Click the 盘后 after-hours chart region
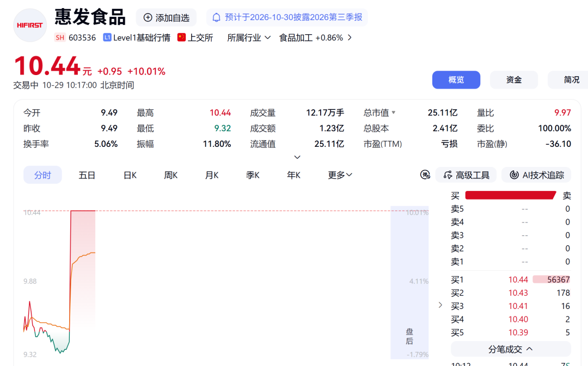The image size is (588, 366). click(x=409, y=282)
